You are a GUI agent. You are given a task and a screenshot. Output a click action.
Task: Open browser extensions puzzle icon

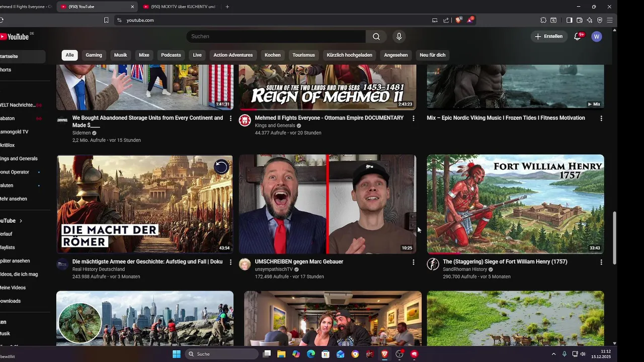coord(543,20)
